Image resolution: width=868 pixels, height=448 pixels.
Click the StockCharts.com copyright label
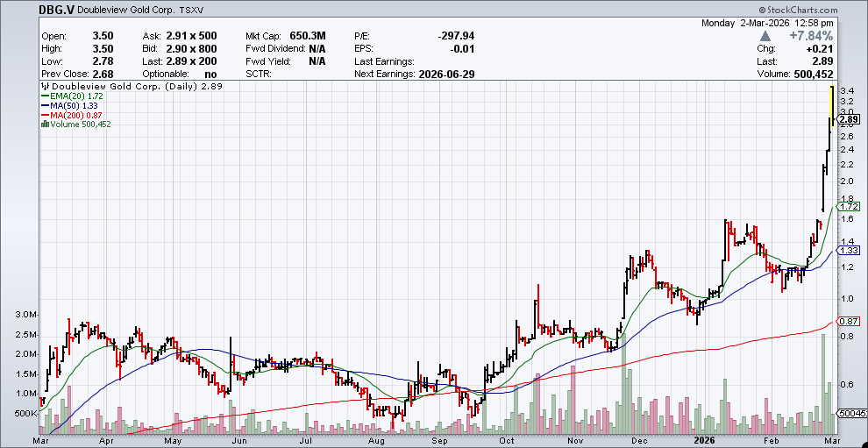click(797, 10)
